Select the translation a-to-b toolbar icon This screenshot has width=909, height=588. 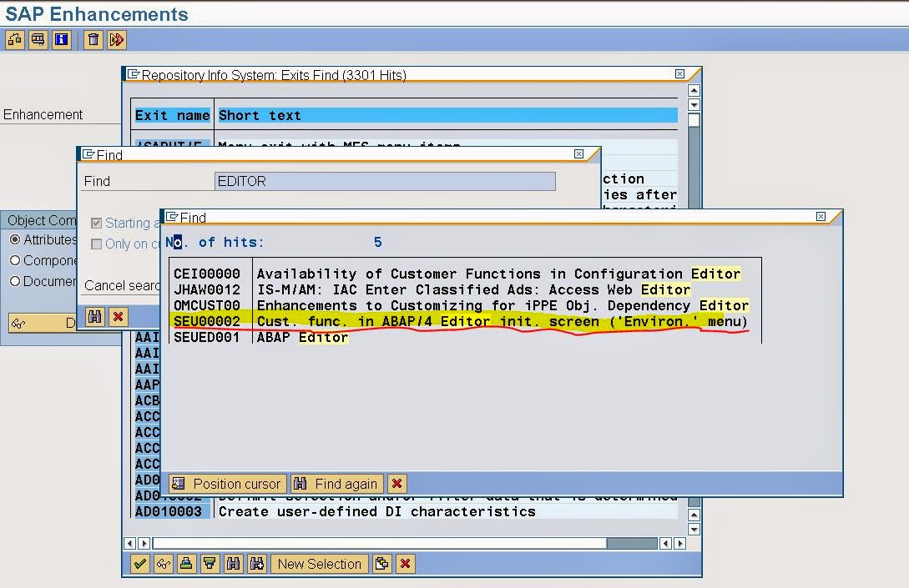(x=116, y=39)
